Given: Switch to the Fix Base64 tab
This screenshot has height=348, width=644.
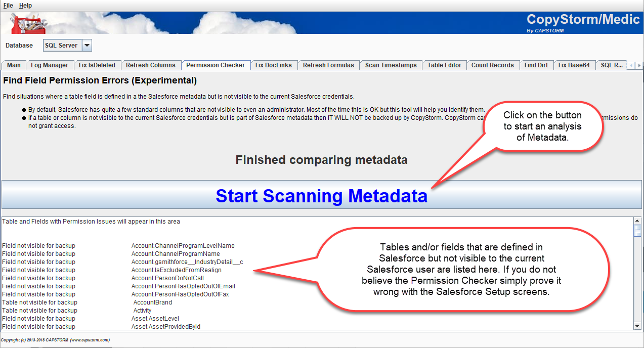Looking at the screenshot, I should tap(574, 65).
